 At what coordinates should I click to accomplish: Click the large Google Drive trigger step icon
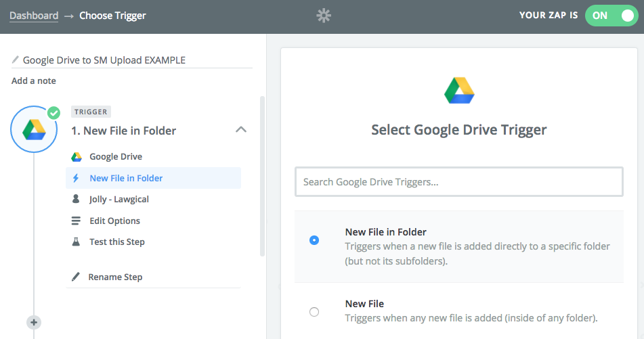tap(34, 129)
